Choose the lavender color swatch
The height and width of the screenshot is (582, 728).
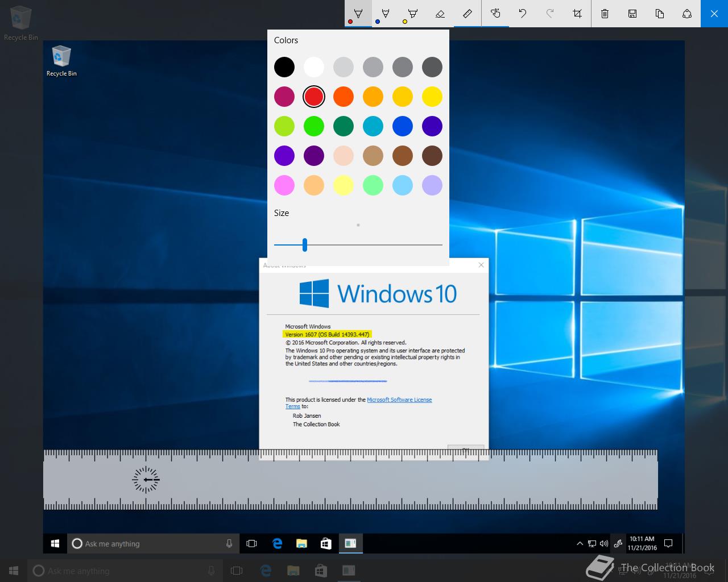[x=432, y=185]
